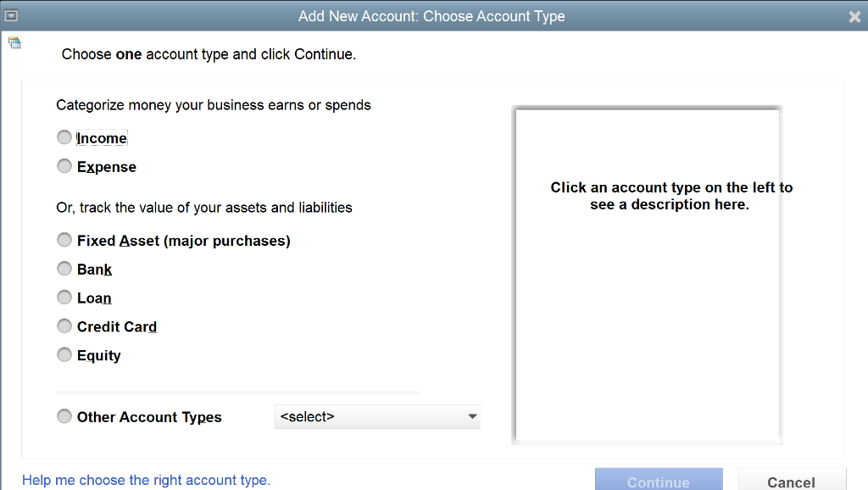Pick the Loan account type
The width and height of the screenshot is (868, 490).
(x=64, y=297)
